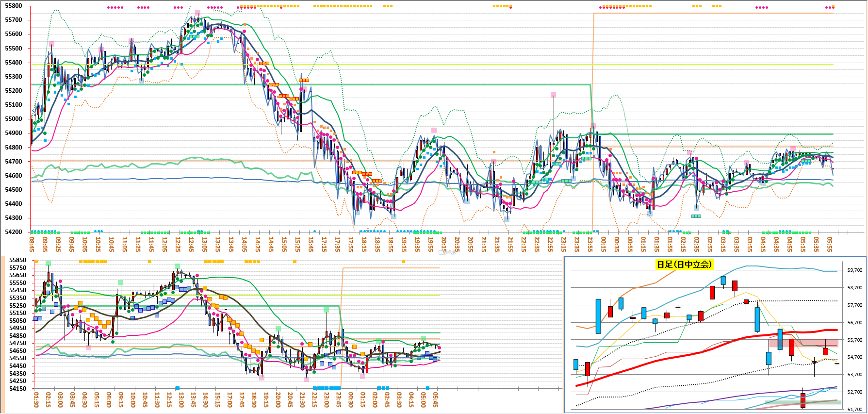The height and width of the screenshot is (414, 868).
Task: Click the small black doji cross in daily chart
Action: click(678, 307)
